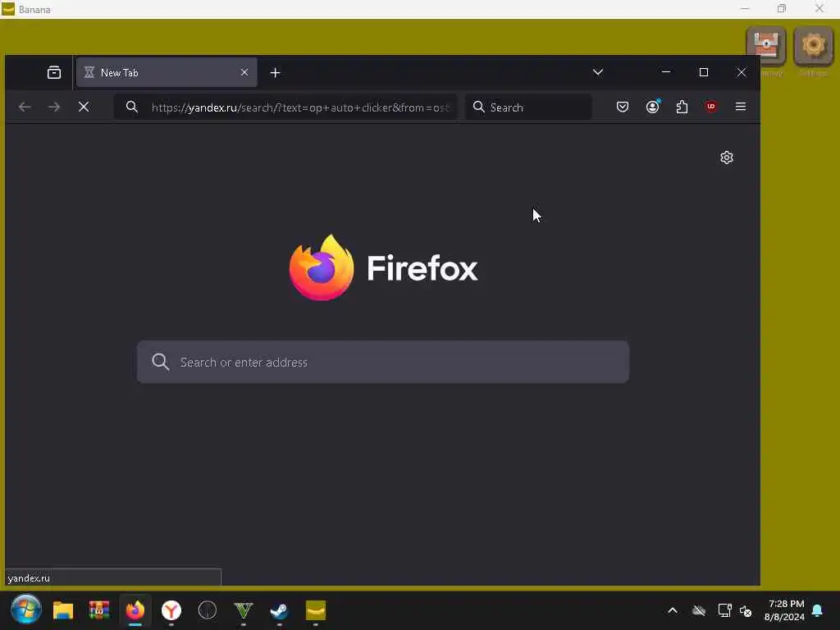Viewport: 840px width, 630px height.
Task: Close the Firefox window
Action: (x=742, y=72)
